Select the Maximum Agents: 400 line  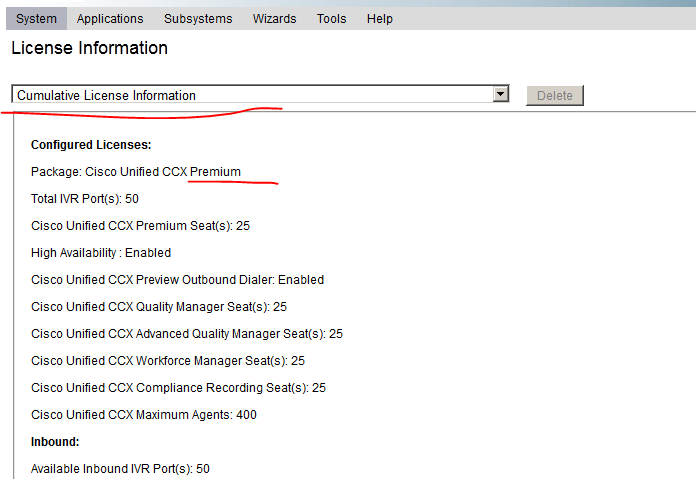point(144,415)
